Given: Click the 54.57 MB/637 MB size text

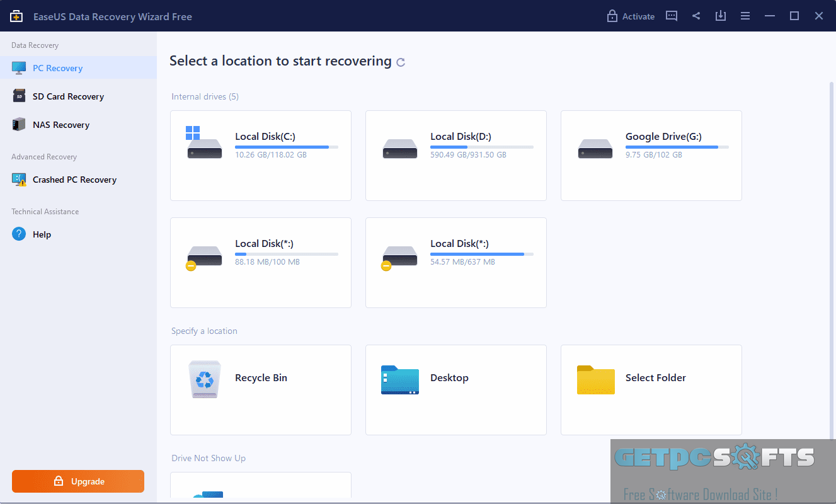Looking at the screenshot, I should [462, 261].
